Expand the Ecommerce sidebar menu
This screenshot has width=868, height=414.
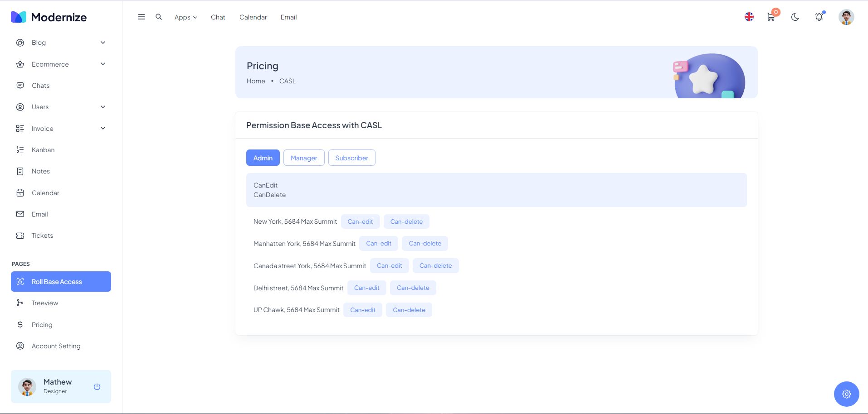61,64
